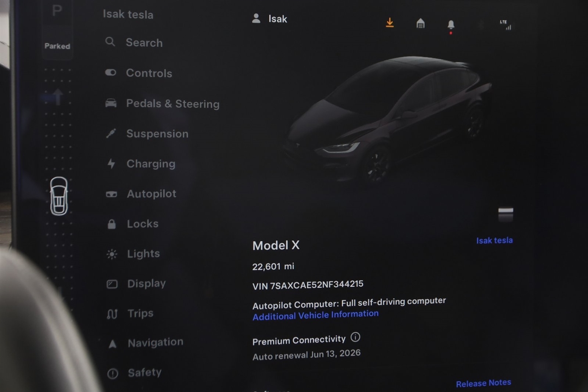
Task: Click the Premium Connectivity info icon
Action: [355, 337]
